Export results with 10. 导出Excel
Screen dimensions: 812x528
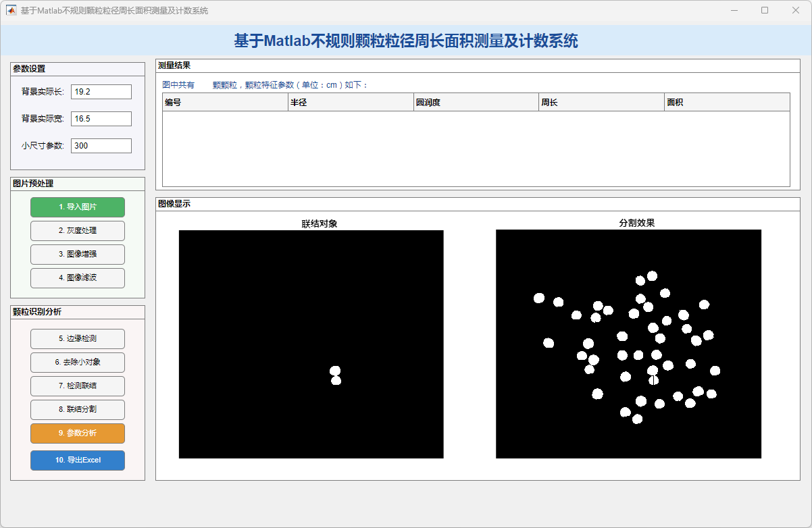pyautogui.click(x=78, y=460)
